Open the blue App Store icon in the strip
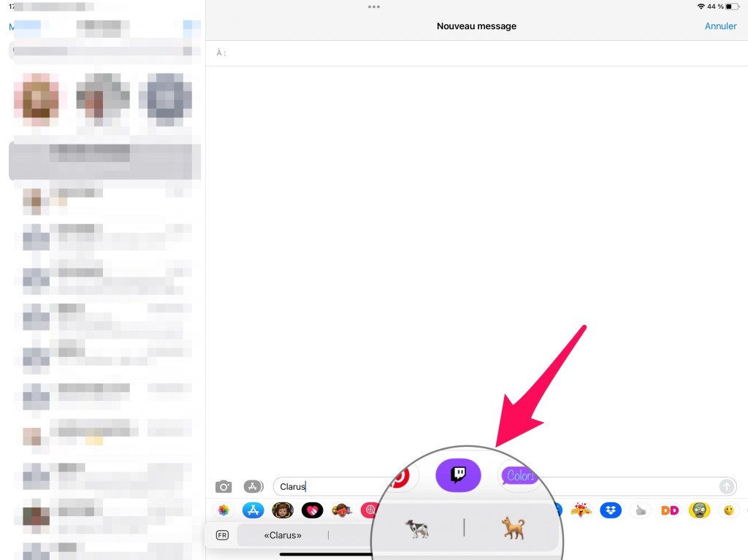This screenshot has width=748, height=560. pyautogui.click(x=253, y=510)
